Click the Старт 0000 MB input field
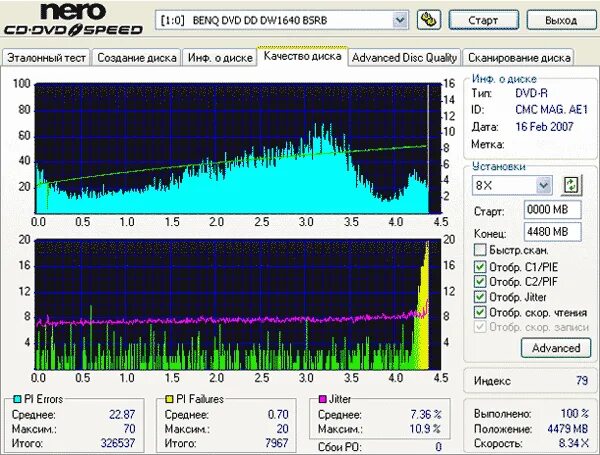 pos(552,210)
